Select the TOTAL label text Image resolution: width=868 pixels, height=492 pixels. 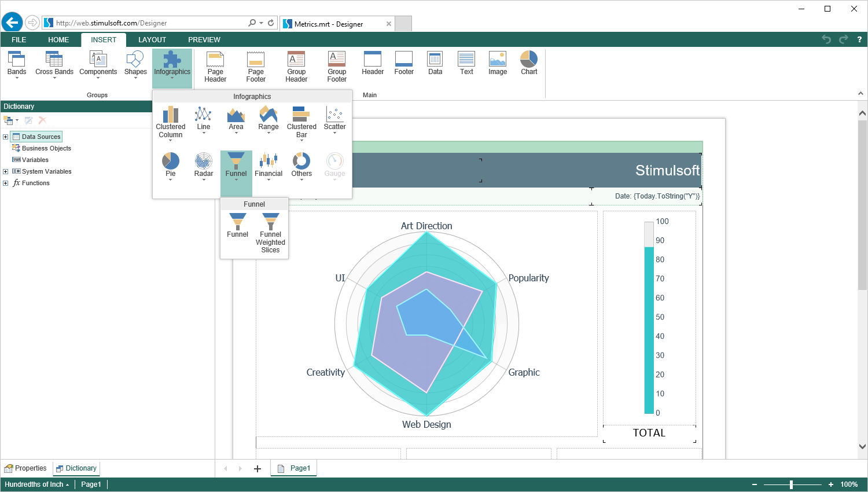649,433
